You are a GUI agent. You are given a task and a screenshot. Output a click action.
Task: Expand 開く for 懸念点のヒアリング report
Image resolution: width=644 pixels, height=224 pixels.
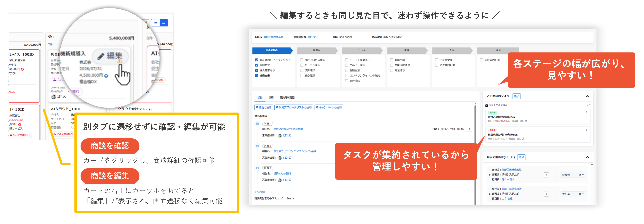(x=268, y=146)
